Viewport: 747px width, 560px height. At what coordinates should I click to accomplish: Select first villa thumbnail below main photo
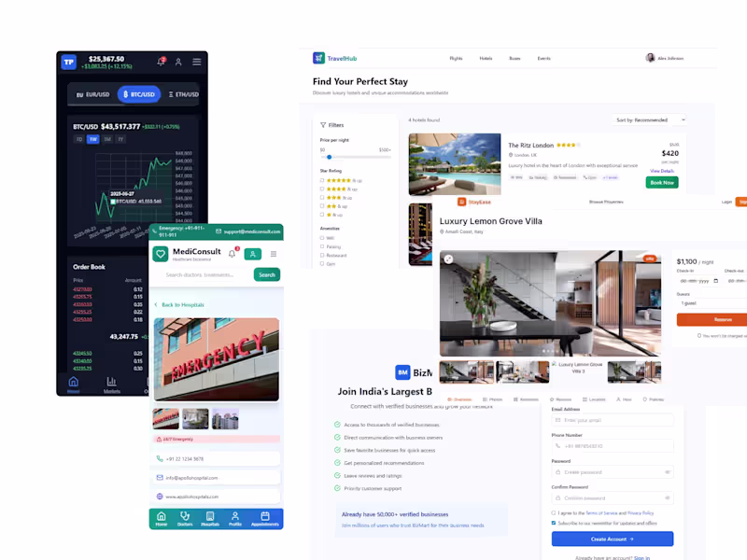click(x=466, y=371)
